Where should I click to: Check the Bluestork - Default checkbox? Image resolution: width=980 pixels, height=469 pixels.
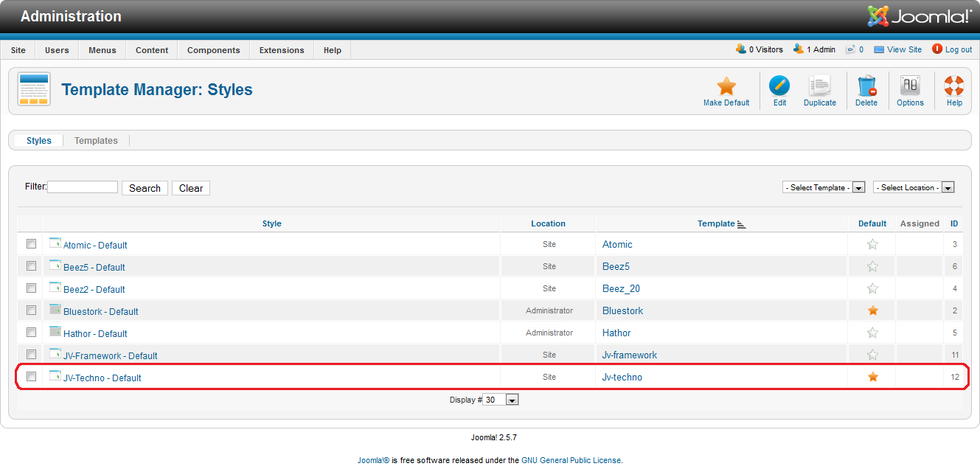pos(31,310)
